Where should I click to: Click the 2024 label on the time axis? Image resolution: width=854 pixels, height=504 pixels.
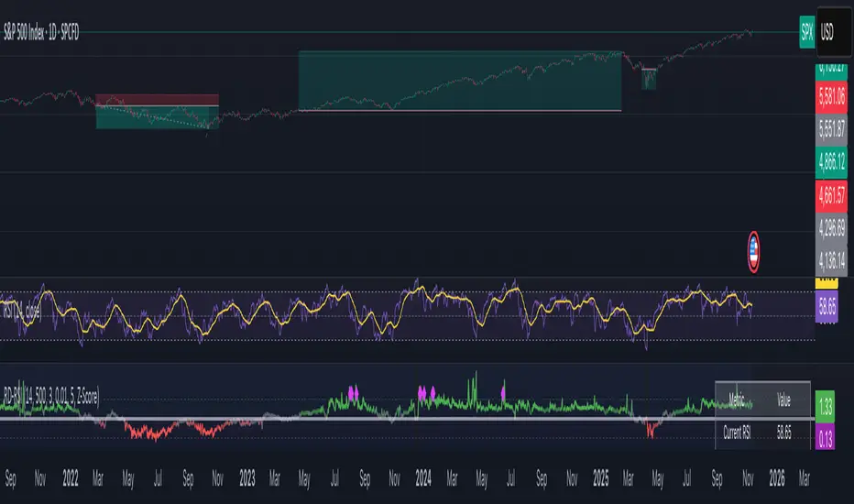[423, 479]
